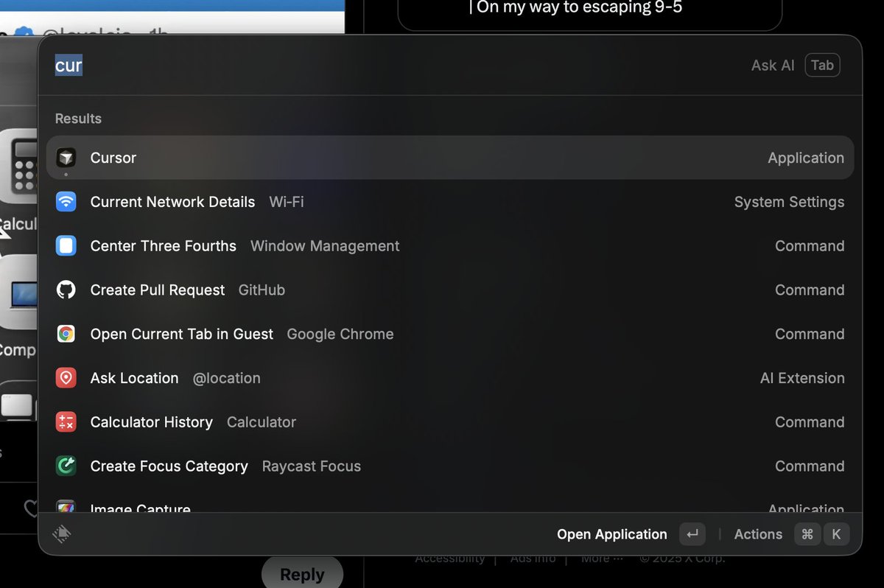Click the Reply button in the X window
This screenshot has width=884, height=588.
(303, 574)
